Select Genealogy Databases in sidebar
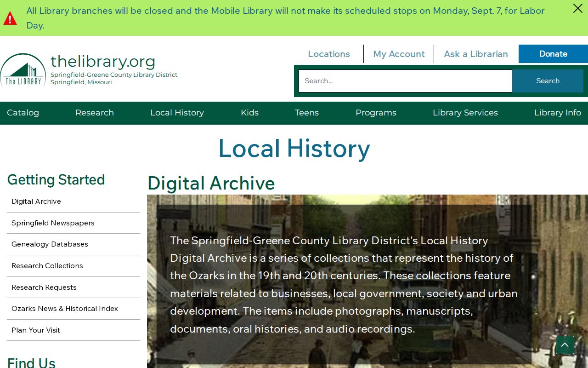588x368 pixels. (73, 244)
